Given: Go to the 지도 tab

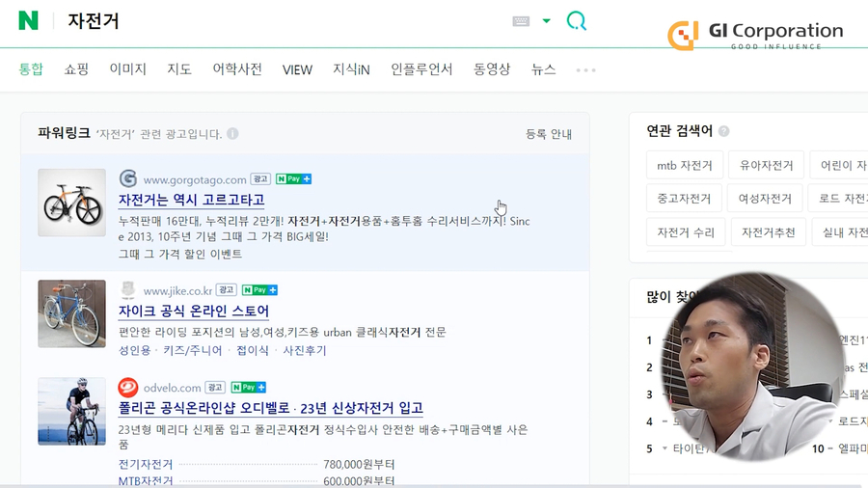Looking at the screenshot, I should pos(179,69).
